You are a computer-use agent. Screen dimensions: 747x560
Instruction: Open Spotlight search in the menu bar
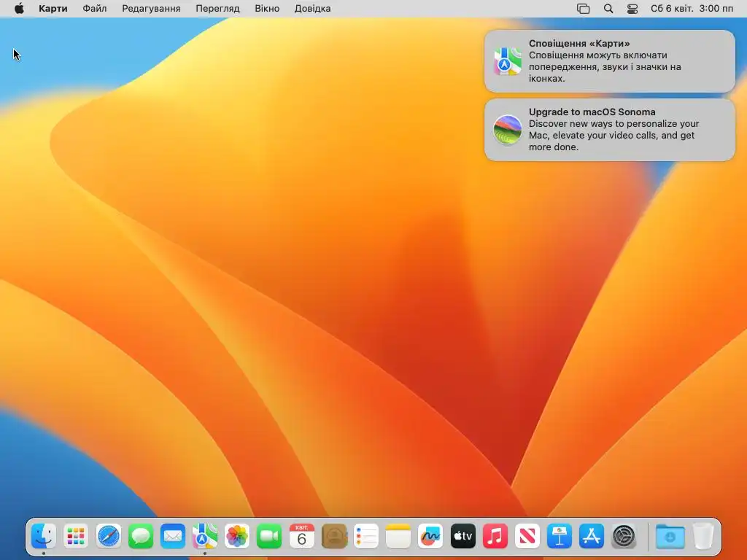[608, 9]
